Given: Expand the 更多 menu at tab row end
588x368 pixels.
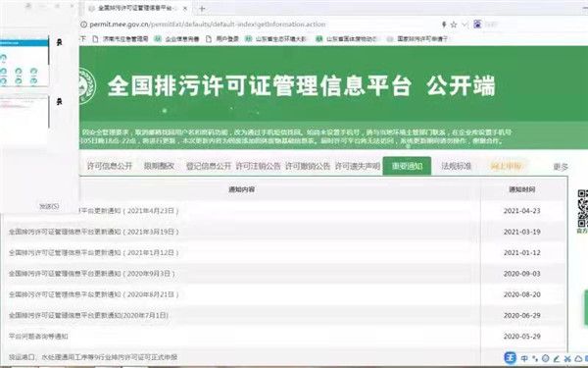Looking at the screenshot, I should click(561, 167).
